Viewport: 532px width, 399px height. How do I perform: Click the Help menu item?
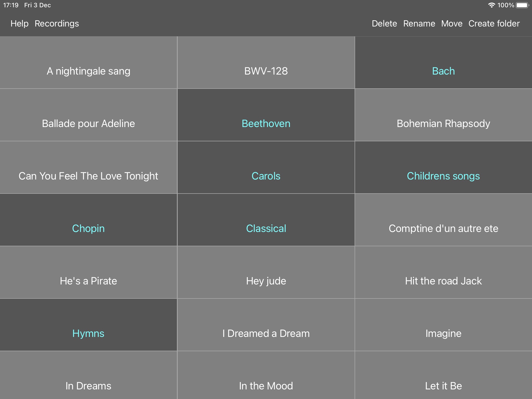tap(19, 23)
